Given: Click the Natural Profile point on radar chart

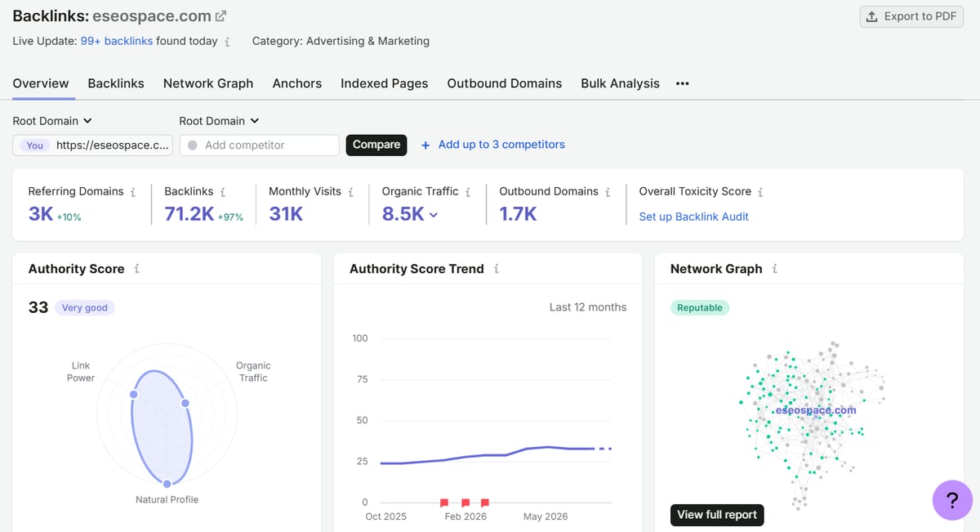Looking at the screenshot, I should [167, 484].
